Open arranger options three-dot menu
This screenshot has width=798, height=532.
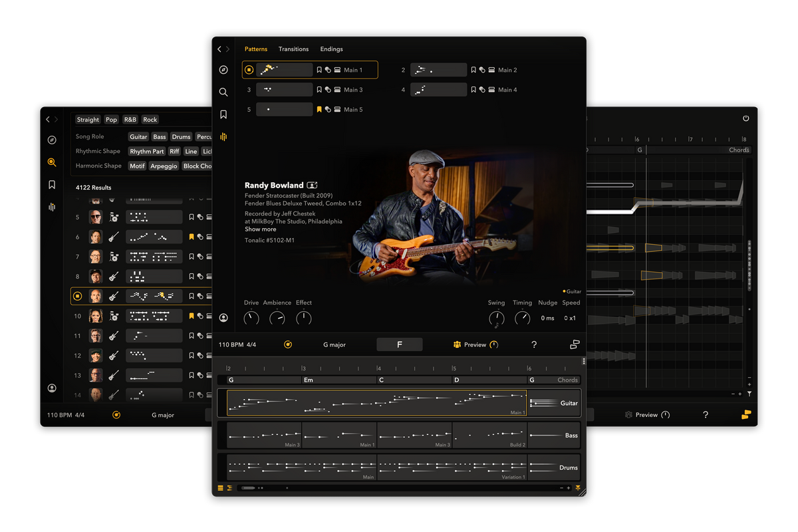pos(584,361)
